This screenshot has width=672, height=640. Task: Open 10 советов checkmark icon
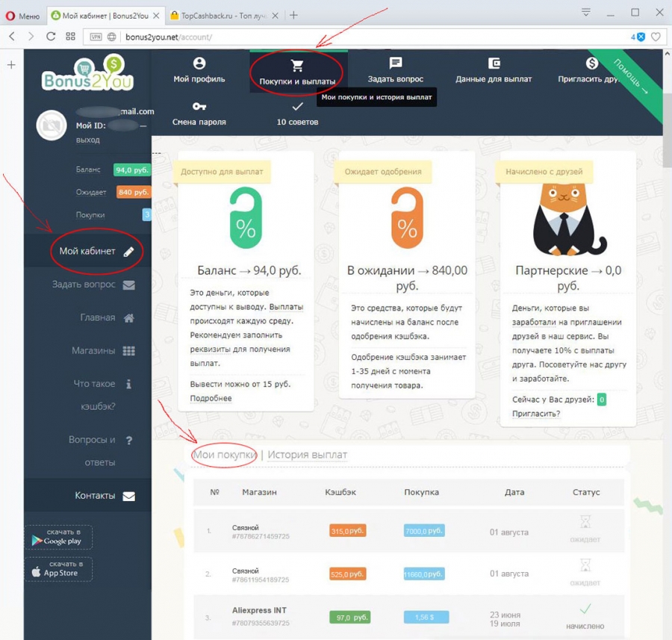click(297, 106)
